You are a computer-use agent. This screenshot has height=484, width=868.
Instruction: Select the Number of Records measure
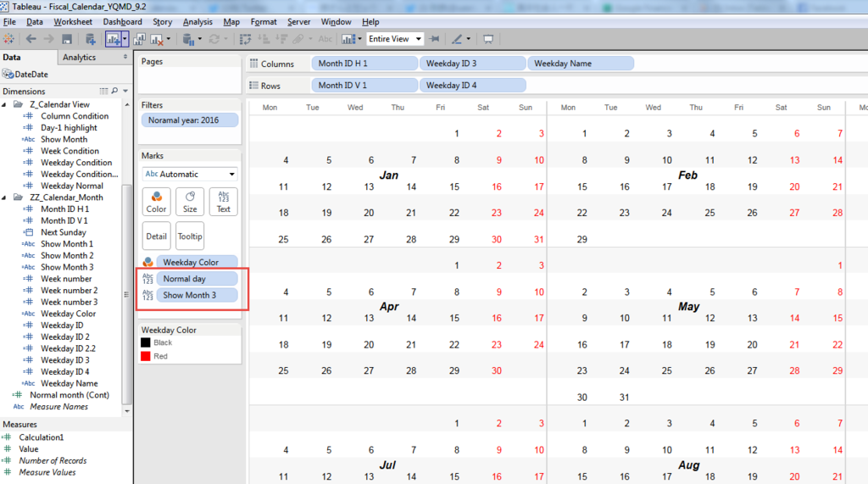(53, 460)
